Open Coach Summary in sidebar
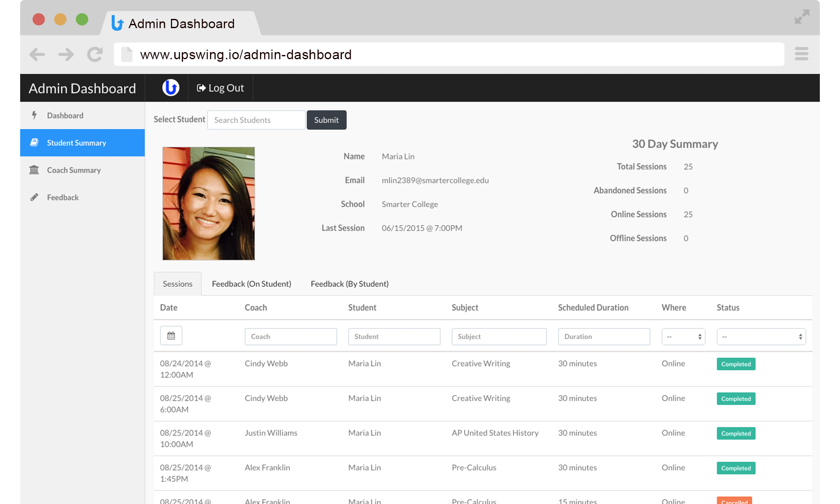The width and height of the screenshot is (840, 504). click(82, 170)
